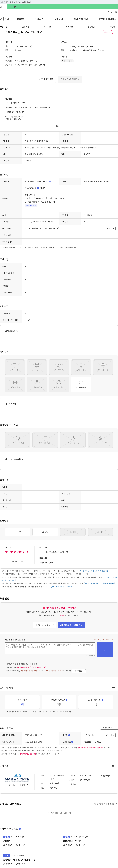Expand 더보기 under 직무내용
This screenshot has height=868, width=118.
tap(59, 126)
